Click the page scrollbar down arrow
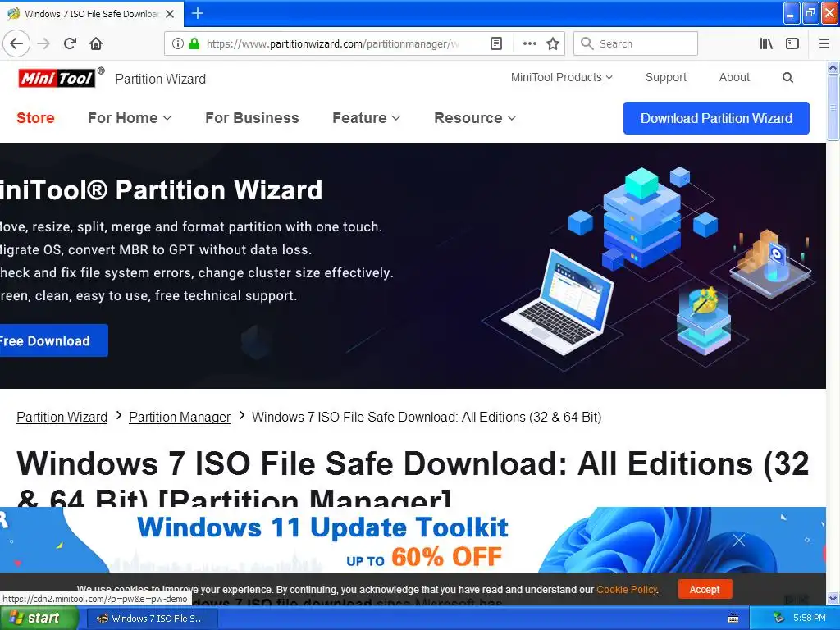840x630 pixels. click(x=833, y=598)
